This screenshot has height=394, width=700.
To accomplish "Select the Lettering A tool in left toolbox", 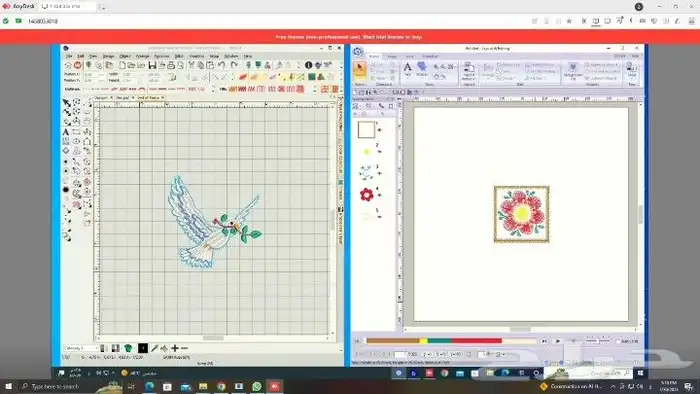I will coord(66,132).
